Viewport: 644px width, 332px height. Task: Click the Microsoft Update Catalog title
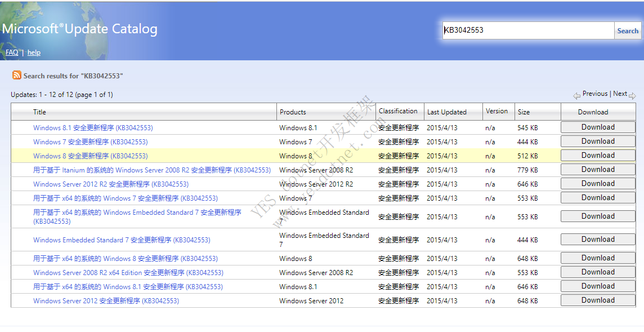[x=80, y=29]
